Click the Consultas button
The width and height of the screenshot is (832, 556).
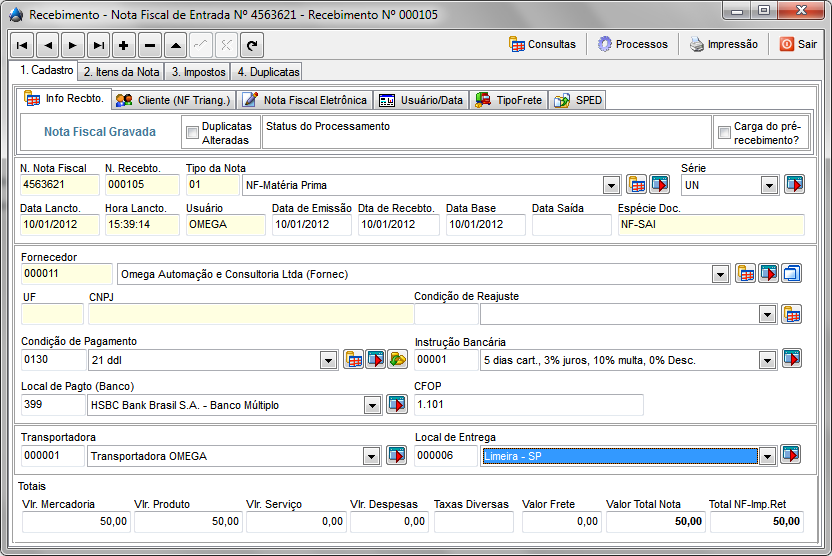click(542, 44)
